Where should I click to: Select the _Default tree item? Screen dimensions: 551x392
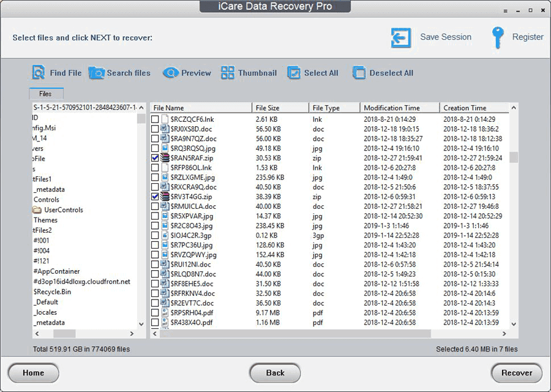point(46,302)
